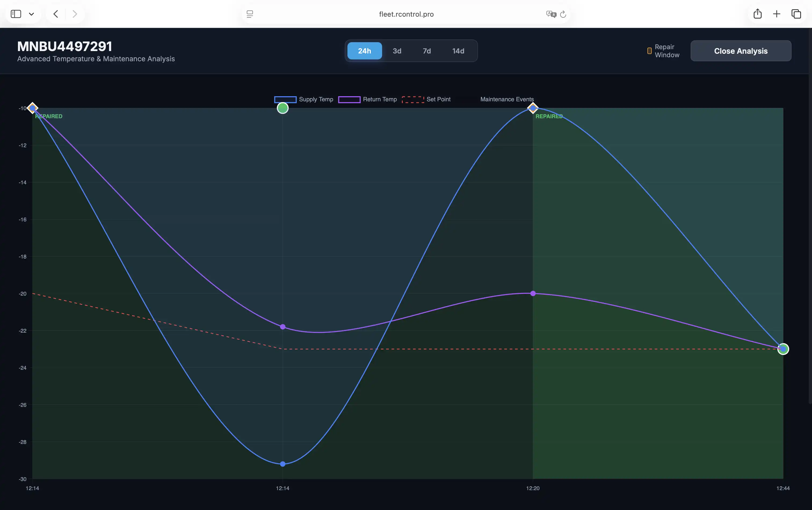This screenshot has height=510, width=812.
Task: Open the sidebar dropdown chevron
Action: click(x=31, y=14)
